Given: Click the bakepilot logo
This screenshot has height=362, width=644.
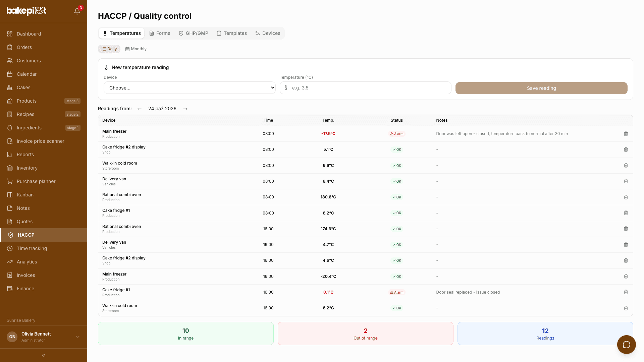Looking at the screenshot, I should point(26,11).
